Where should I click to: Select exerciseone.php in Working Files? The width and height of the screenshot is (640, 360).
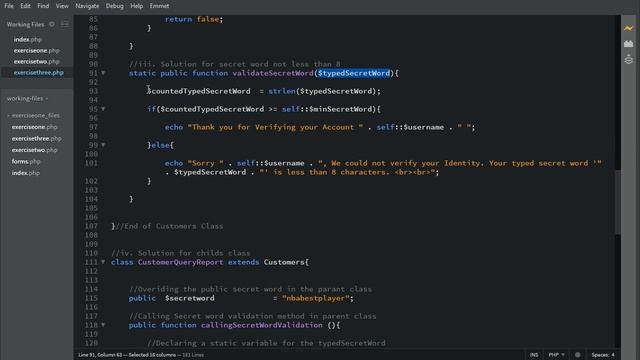37,51
